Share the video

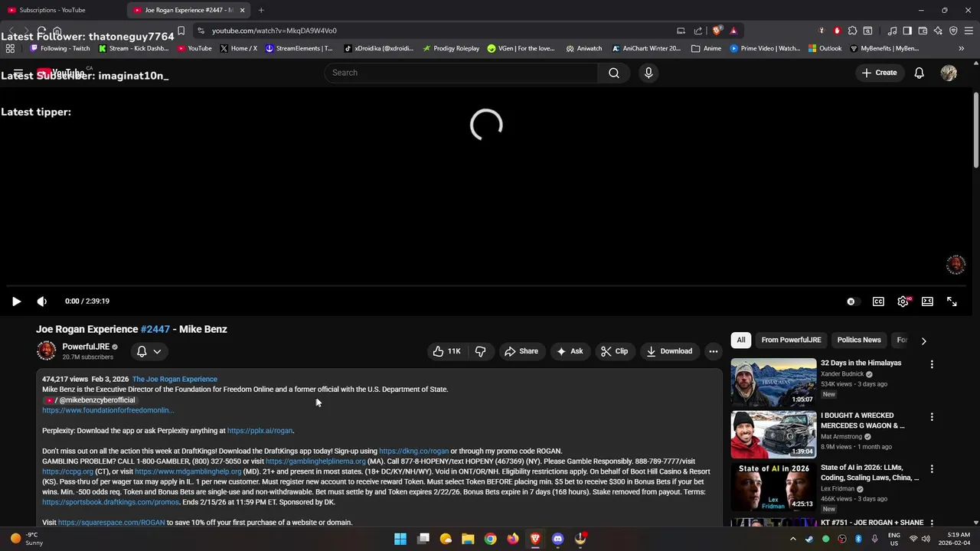coord(521,351)
